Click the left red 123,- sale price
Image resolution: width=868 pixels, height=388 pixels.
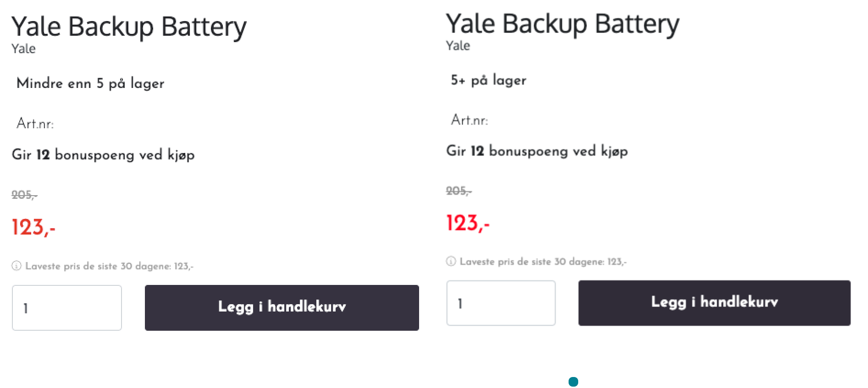tap(33, 227)
